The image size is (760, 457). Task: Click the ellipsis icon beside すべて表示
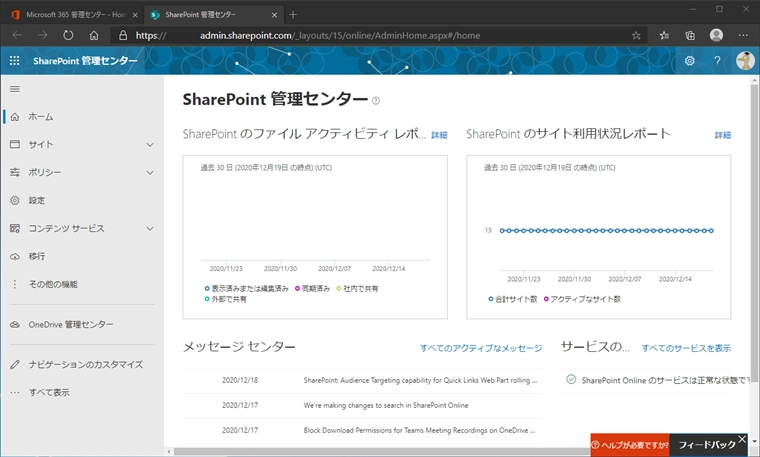tap(15, 393)
